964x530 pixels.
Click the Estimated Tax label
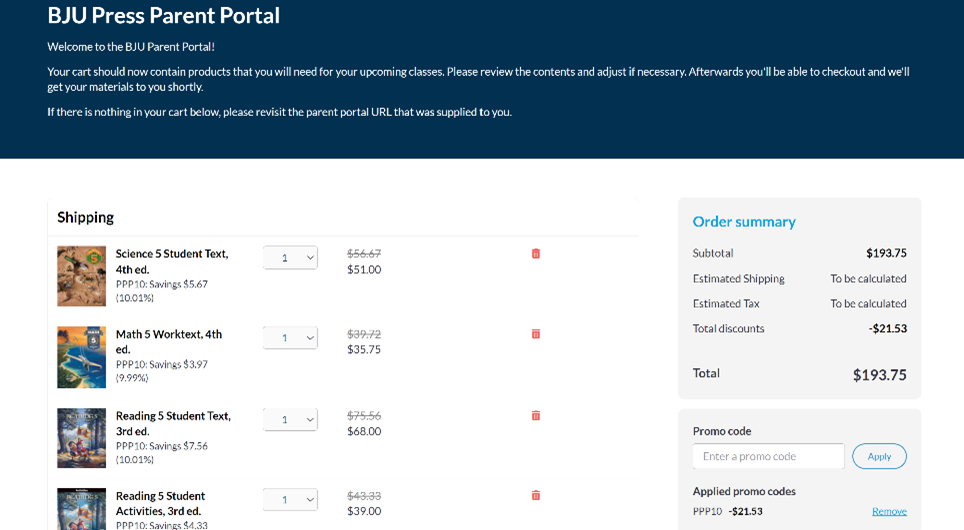click(726, 304)
